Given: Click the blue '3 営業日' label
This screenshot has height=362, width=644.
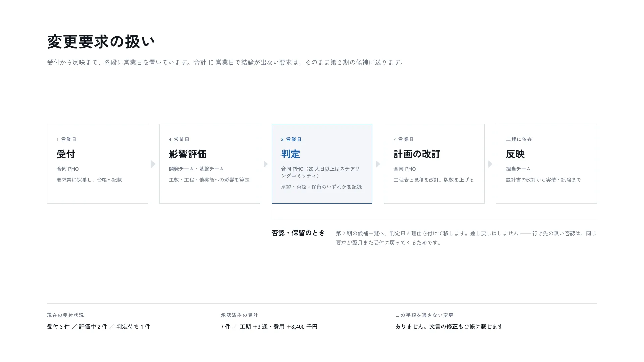Looking at the screenshot, I should (291, 139).
